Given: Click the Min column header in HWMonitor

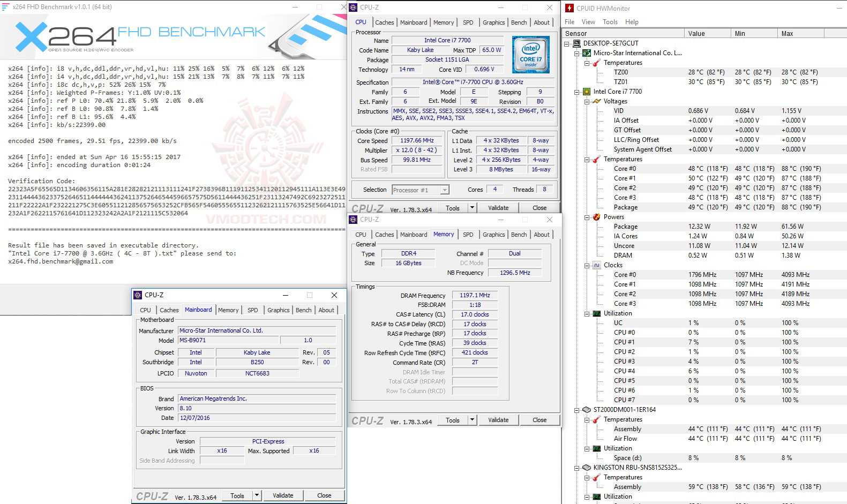Looking at the screenshot, I should pos(754,33).
